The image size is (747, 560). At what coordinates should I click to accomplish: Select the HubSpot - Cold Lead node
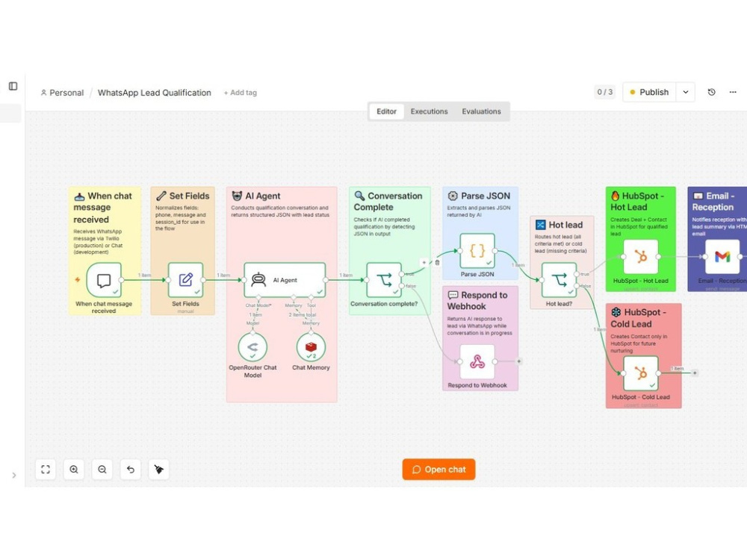point(641,373)
